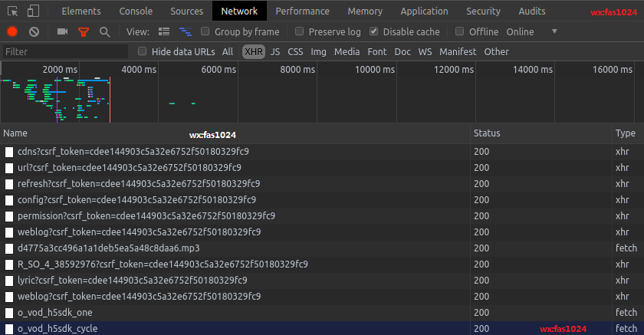Select the All request type filter
644x335 pixels.
[228, 51]
